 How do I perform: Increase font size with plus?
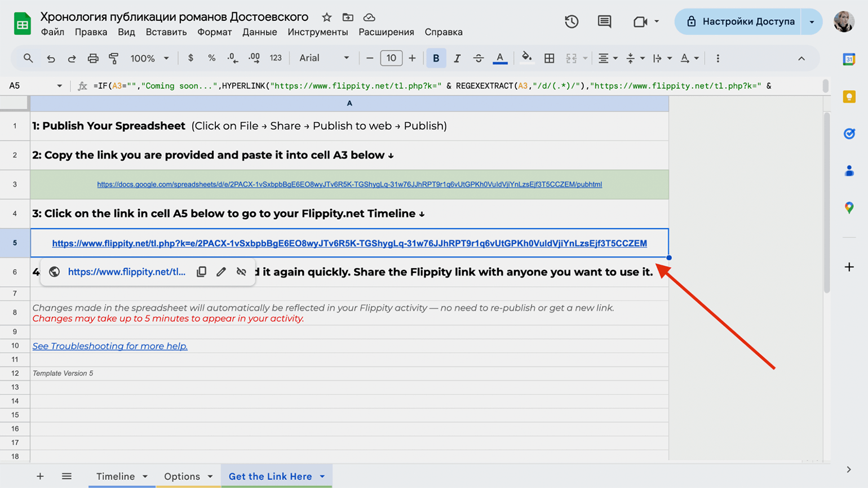coord(412,58)
